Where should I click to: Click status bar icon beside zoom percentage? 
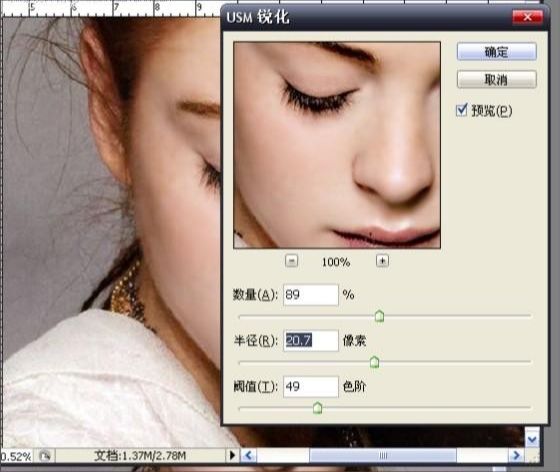(x=45, y=456)
